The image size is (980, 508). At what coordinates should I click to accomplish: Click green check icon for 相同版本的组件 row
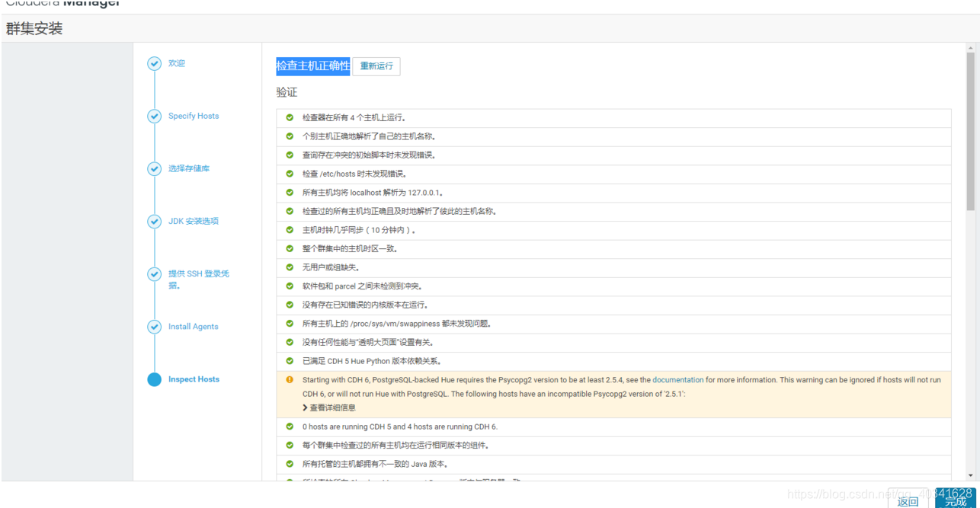[290, 446]
